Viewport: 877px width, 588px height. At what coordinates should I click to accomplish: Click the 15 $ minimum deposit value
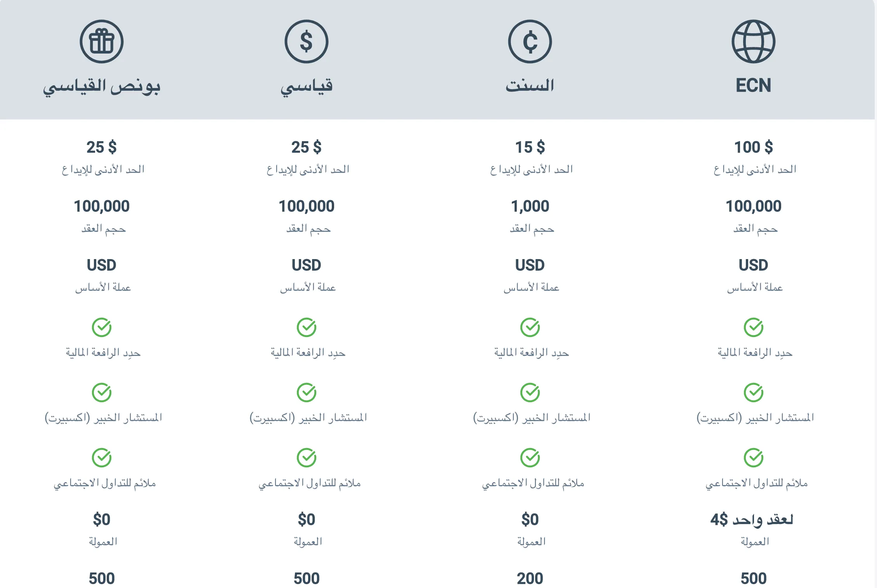pyautogui.click(x=530, y=147)
